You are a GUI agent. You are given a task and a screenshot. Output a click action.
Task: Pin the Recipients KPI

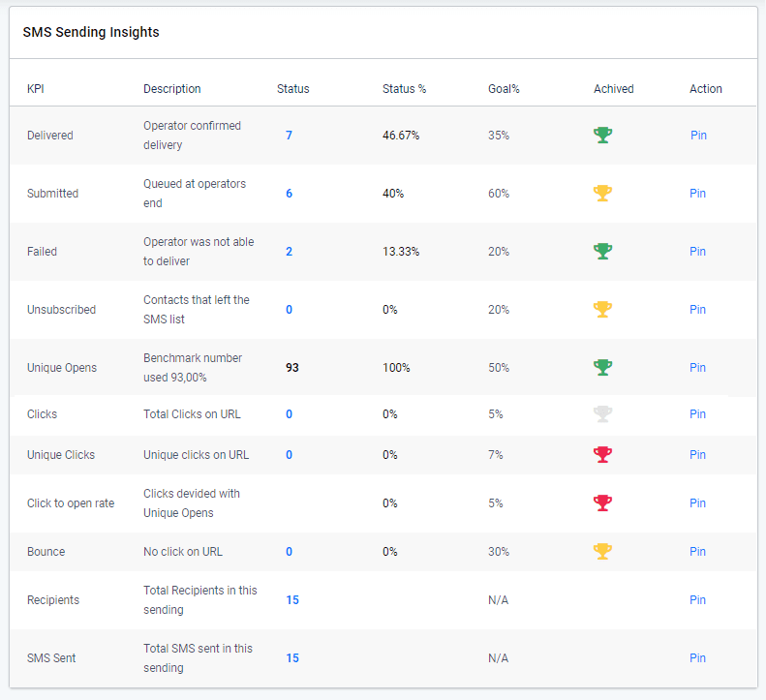coord(697,600)
